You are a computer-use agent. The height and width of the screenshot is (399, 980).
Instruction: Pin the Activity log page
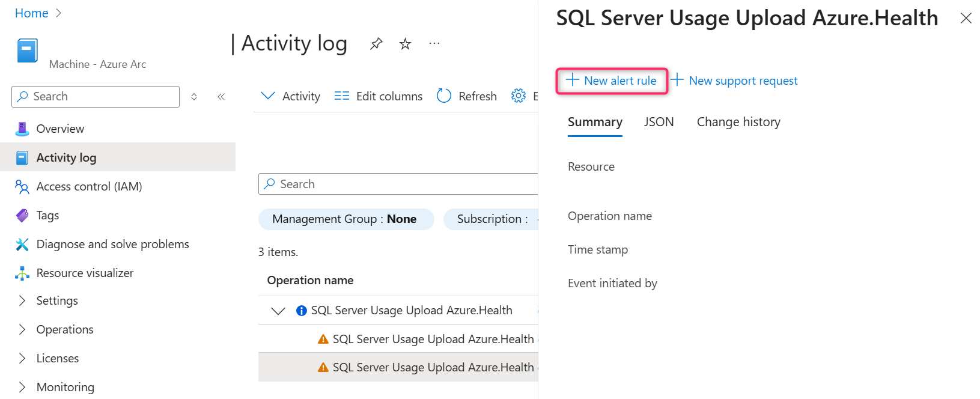click(x=376, y=44)
